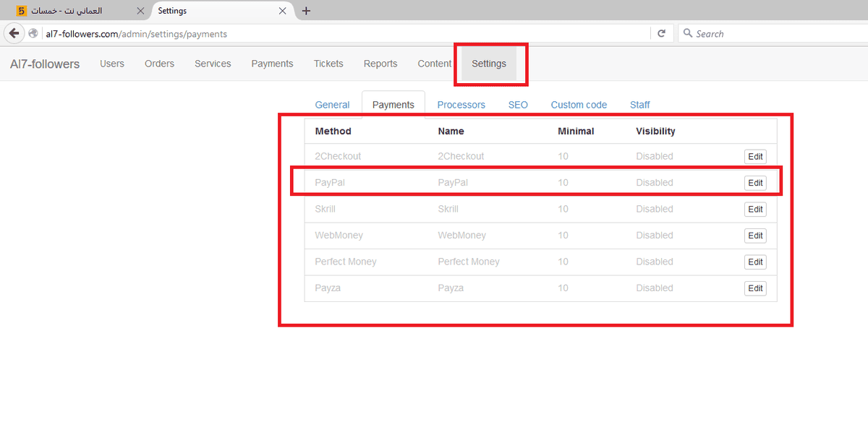Open the Users menu item
Screen dimensions: 868x427
click(x=112, y=64)
